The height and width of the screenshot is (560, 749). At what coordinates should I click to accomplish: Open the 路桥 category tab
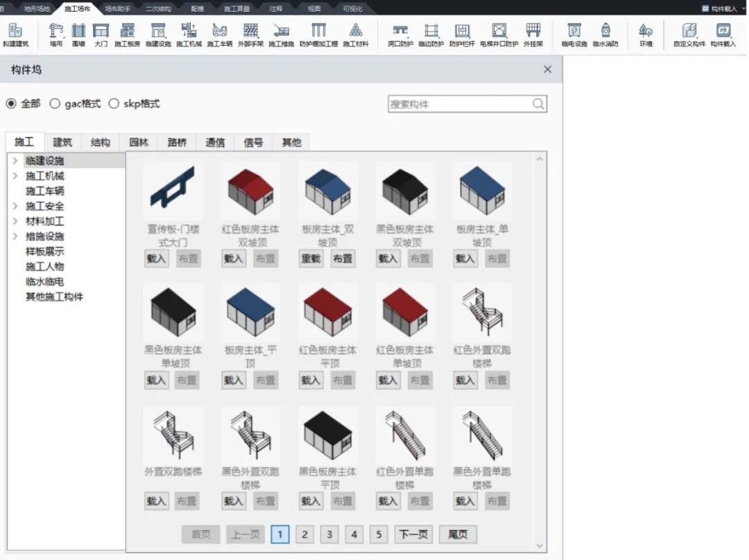[x=177, y=142]
